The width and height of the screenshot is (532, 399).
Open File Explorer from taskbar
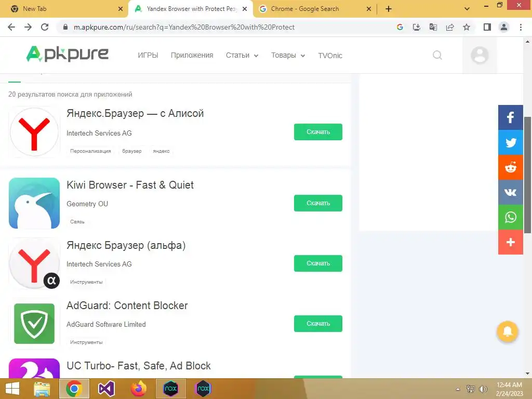[42, 389]
